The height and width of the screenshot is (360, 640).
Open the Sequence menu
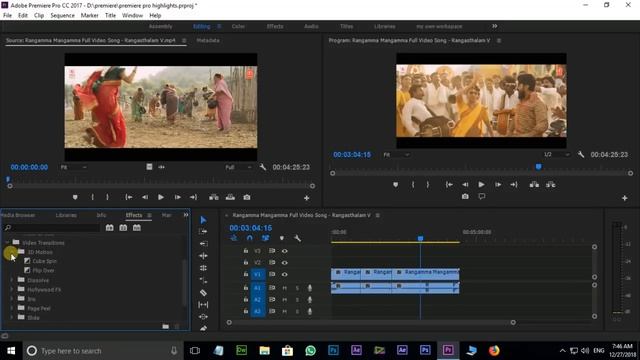(62, 16)
